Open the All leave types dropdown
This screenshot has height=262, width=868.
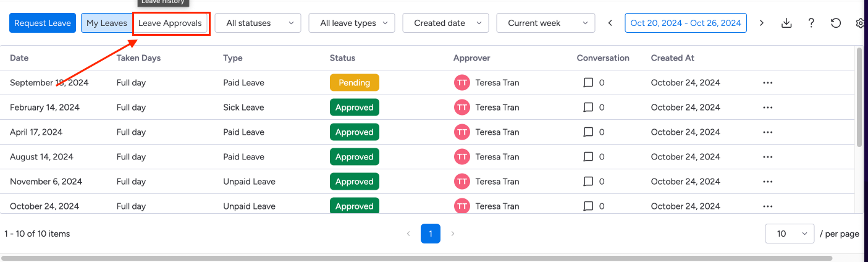tap(352, 23)
